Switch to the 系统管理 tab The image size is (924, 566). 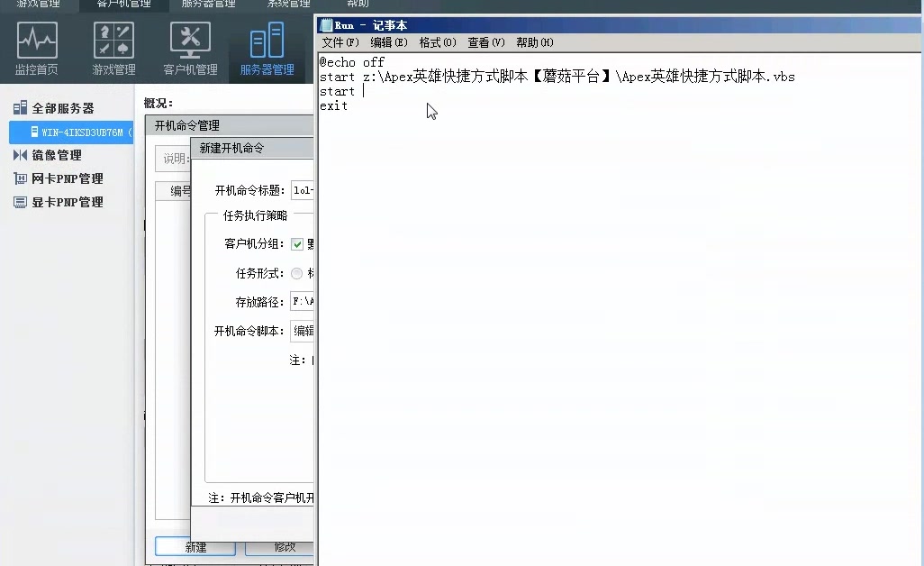point(287,4)
